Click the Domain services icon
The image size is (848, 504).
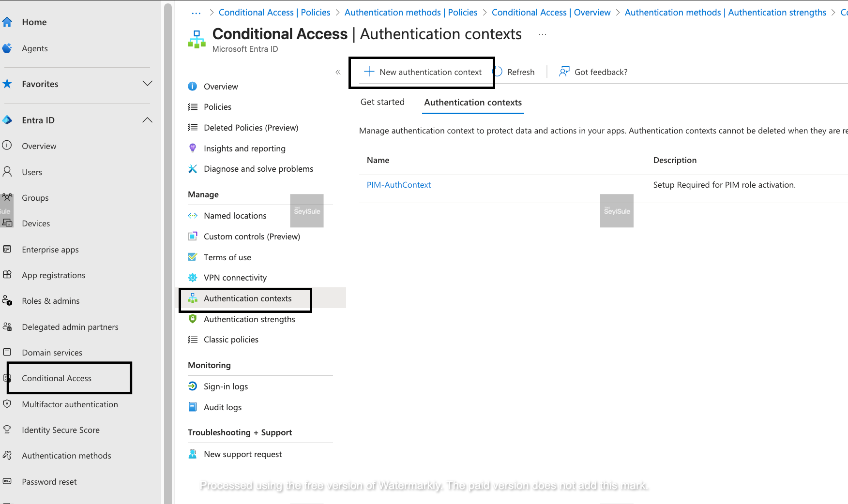click(7, 352)
